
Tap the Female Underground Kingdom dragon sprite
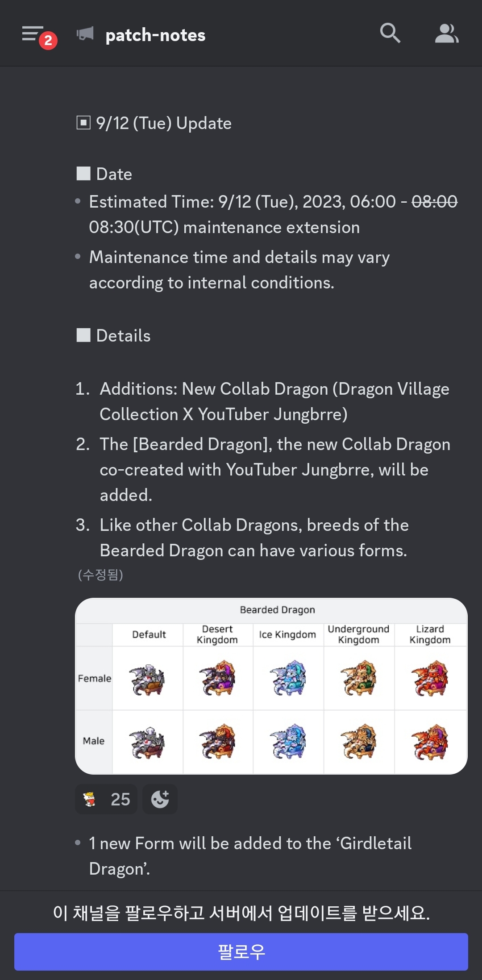[x=358, y=679]
